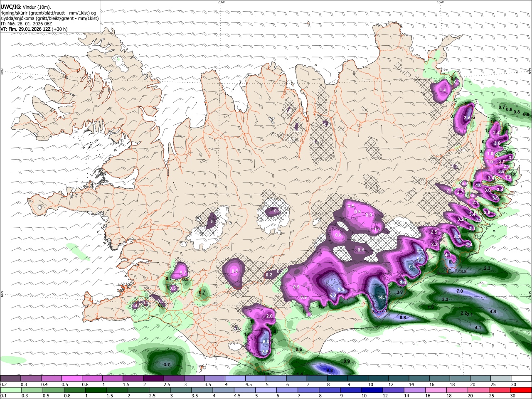Click light grey snow swatch between 25 and 30
This screenshot has height=399, width=532.
(x=501, y=379)
